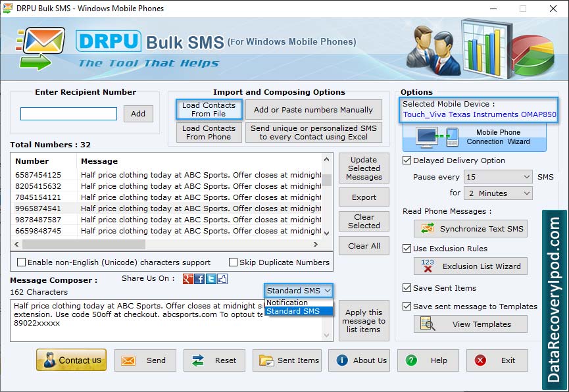Uncheck Save sent message to Templates

pos(407,306)
